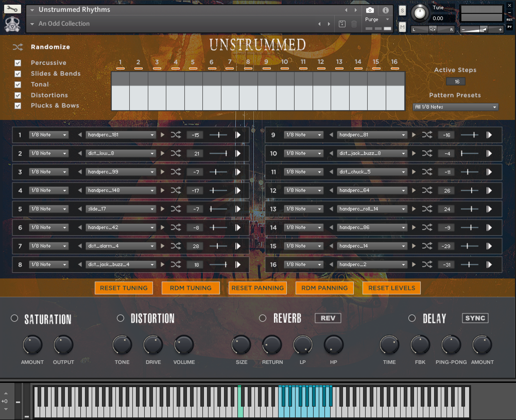Click the trash delete preset icon

pos(354,24)
